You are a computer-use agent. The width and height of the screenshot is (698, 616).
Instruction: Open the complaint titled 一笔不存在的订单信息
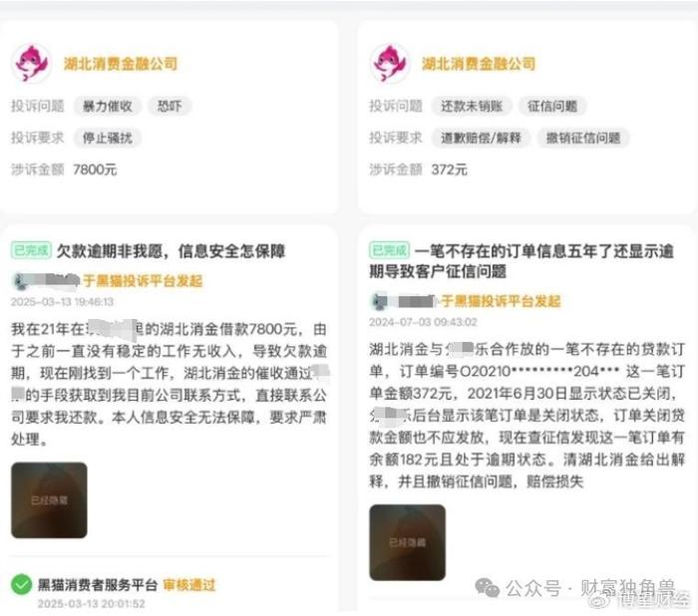(x=522, y=261)
